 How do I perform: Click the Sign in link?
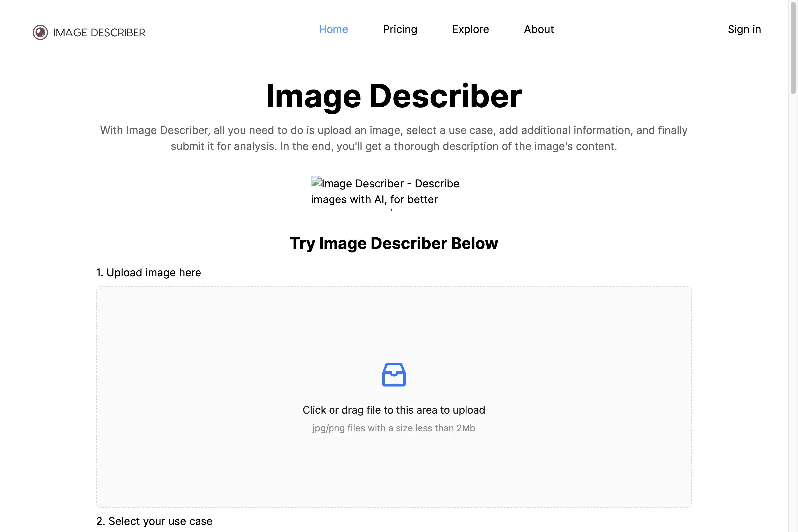tap(744, 30)
